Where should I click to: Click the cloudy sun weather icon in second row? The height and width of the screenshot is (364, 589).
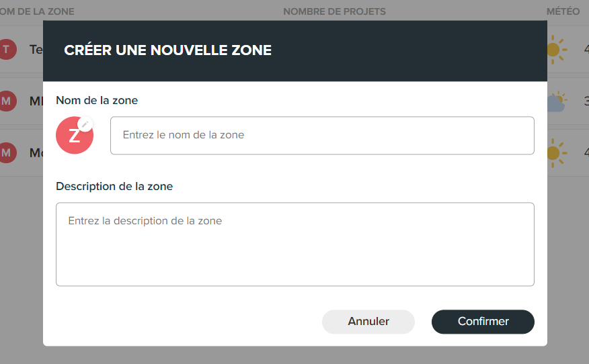557,101
